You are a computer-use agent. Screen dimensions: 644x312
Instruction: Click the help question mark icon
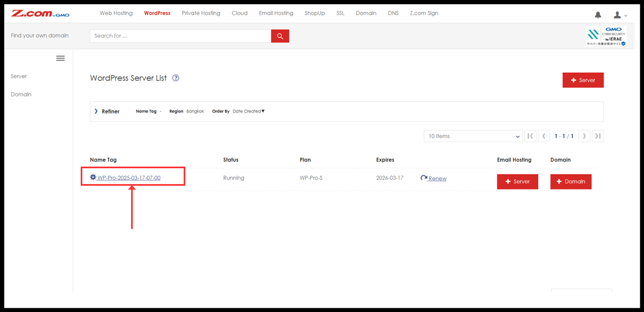(x=176, y=78)
